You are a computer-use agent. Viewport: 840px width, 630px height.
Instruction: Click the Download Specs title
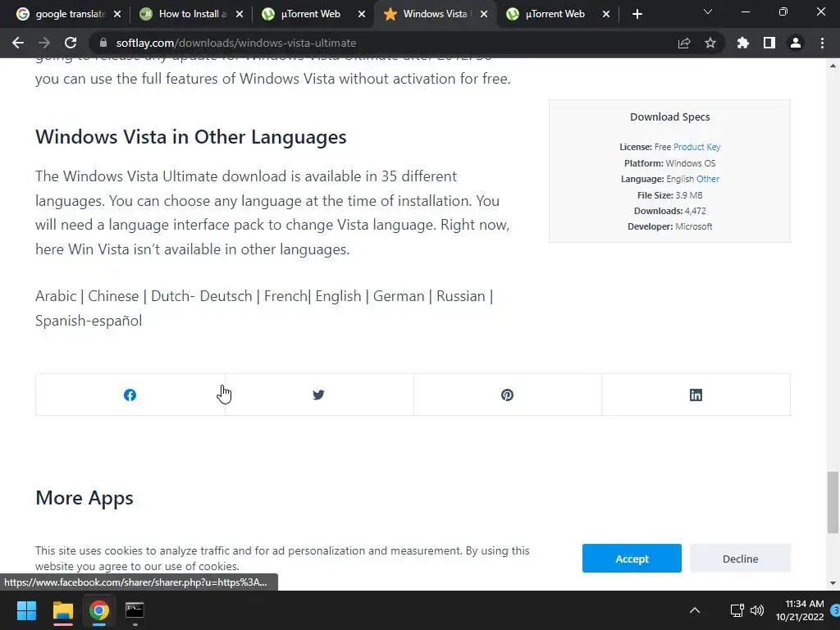(x=669, y=116)
